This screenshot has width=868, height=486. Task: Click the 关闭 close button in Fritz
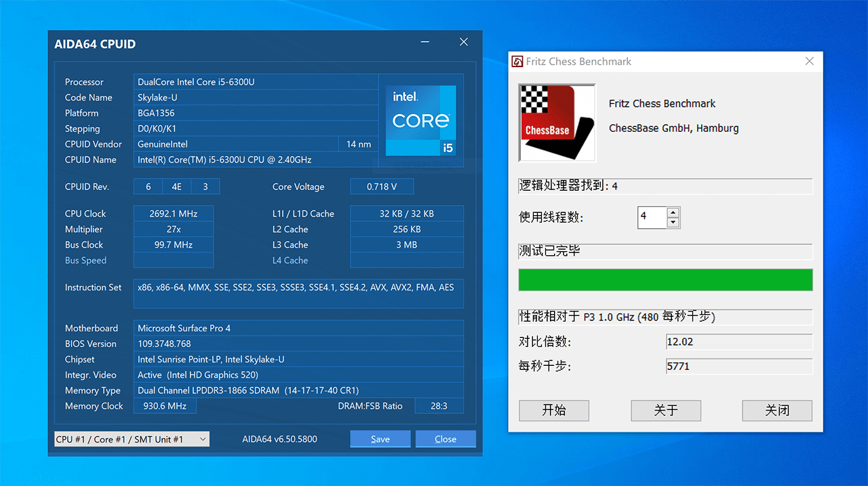point(777,410)
